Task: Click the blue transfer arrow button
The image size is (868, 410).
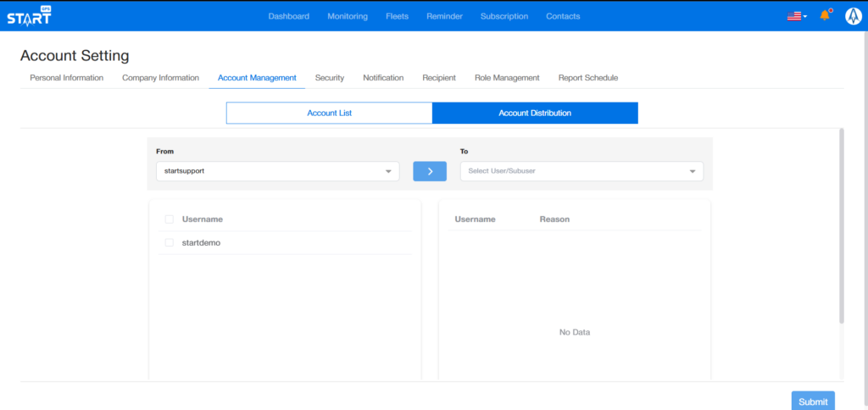Action: (430, 171)
